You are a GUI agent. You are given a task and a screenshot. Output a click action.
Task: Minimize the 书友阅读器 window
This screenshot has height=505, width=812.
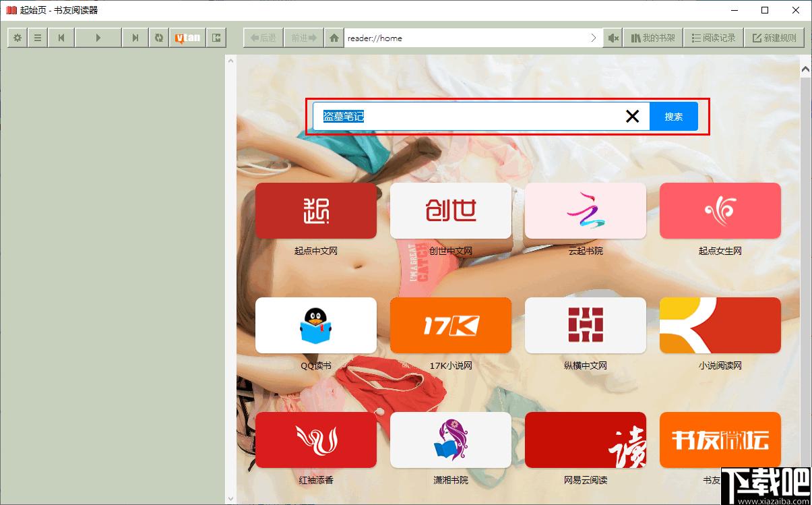click(x=734, y=10)
